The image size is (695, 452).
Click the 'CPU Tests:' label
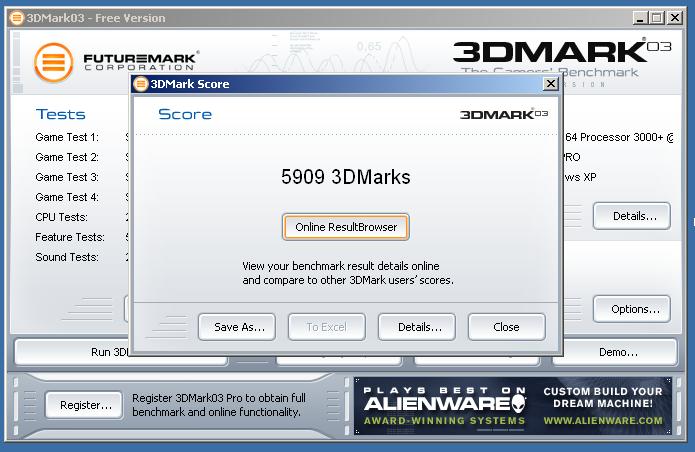click(x=62, y=217)
